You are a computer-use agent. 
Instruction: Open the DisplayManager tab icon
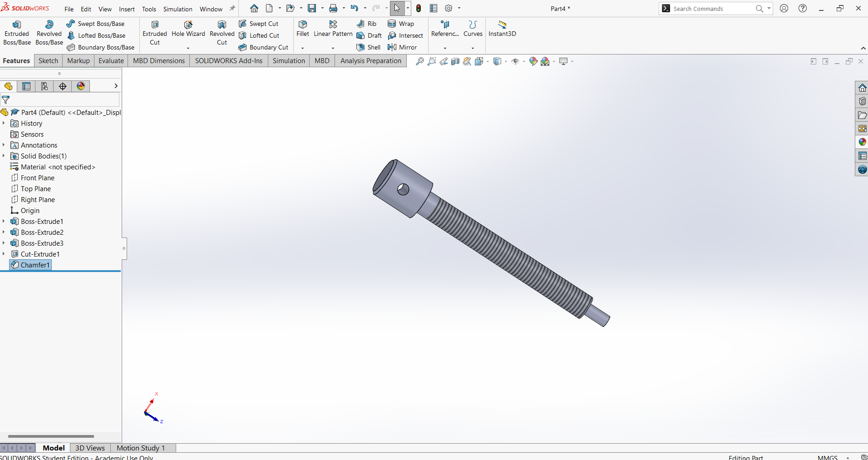click(x=81, y=86)
